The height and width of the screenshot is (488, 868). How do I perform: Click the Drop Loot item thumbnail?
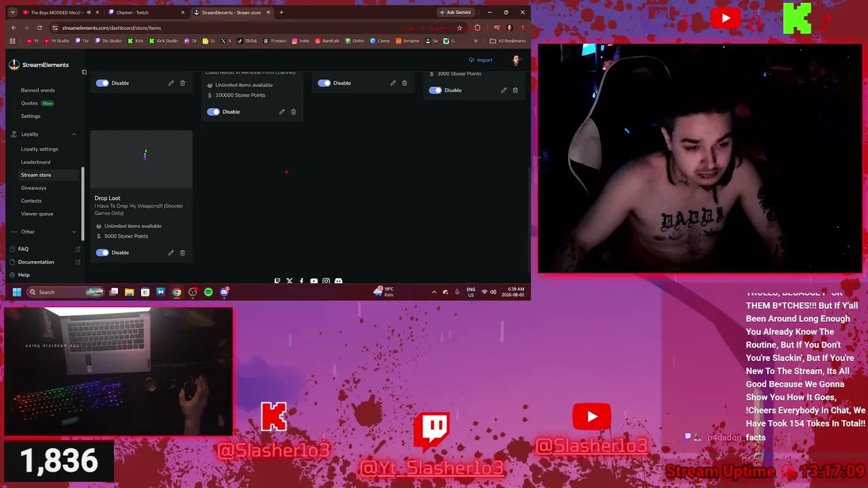[141, 159]
